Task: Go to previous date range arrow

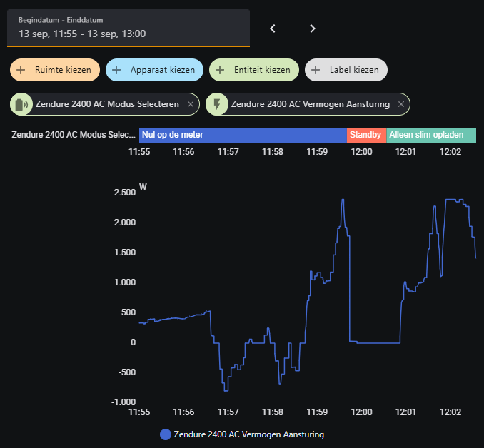Action: click(272, 29)
